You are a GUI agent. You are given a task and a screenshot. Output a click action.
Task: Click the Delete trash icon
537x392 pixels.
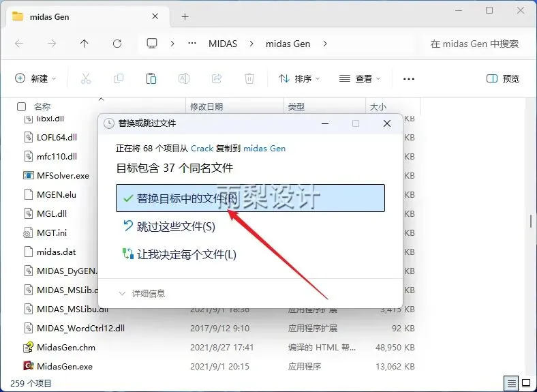pos(249,79)
